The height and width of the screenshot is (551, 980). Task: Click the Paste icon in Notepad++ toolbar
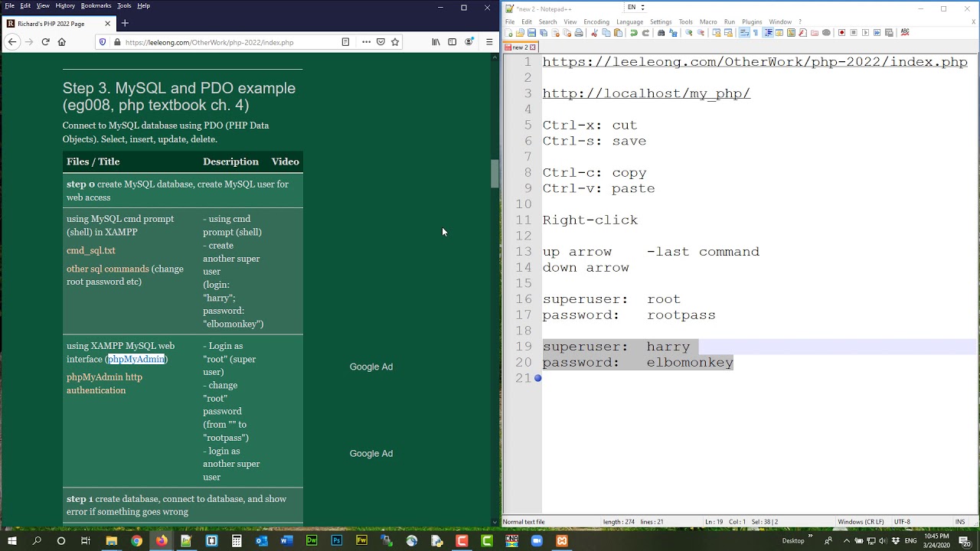click(618, 33)
